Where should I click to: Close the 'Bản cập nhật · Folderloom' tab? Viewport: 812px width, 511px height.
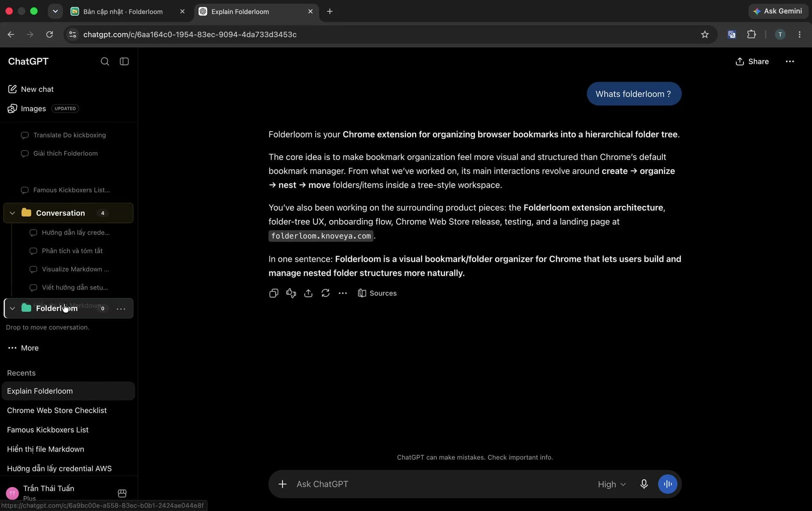(182, 12)
